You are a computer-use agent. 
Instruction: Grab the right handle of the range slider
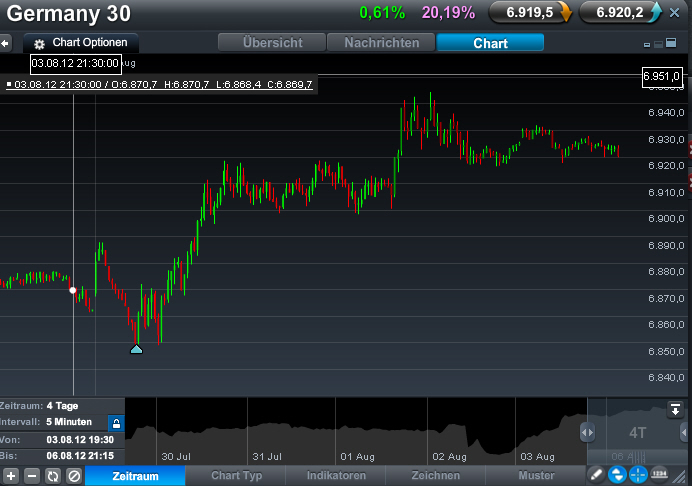pos(685,432)
